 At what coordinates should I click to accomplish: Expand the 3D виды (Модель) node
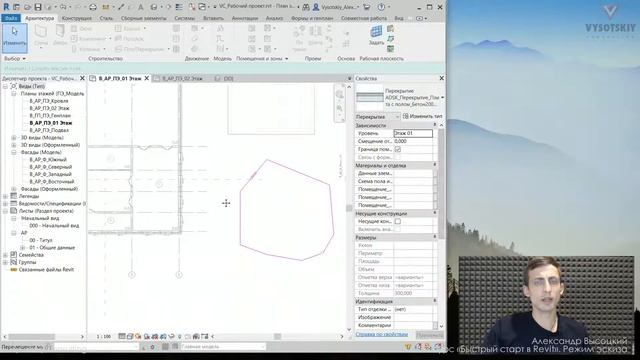13,138
